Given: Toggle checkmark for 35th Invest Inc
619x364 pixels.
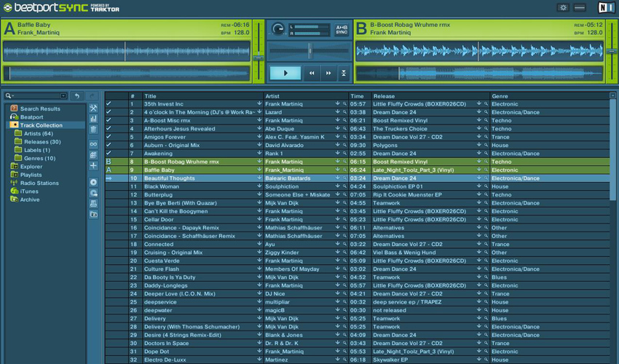Looking at the screenshot, I should (x=109, y=104).
